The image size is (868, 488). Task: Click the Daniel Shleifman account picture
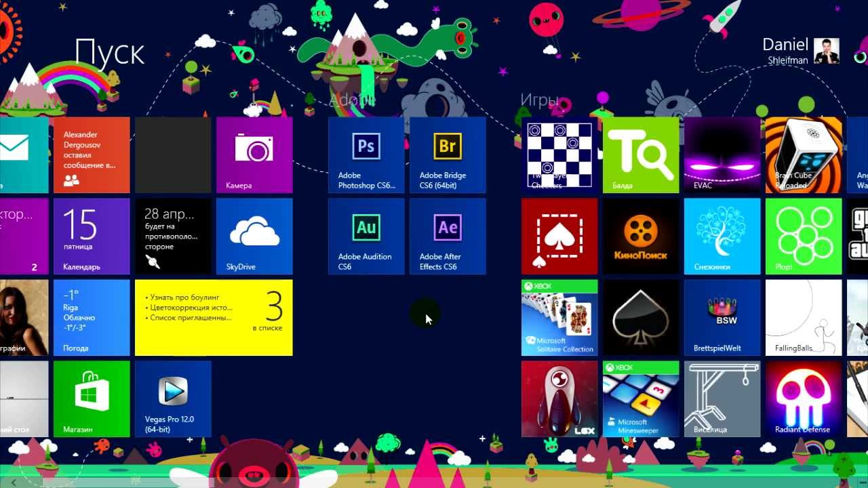coord(827,51)
